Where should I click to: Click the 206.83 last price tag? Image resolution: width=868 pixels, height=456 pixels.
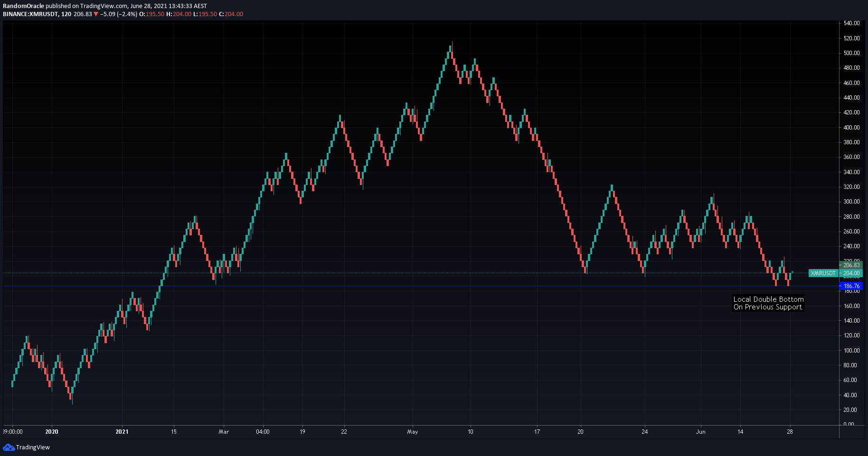point(851,265)
